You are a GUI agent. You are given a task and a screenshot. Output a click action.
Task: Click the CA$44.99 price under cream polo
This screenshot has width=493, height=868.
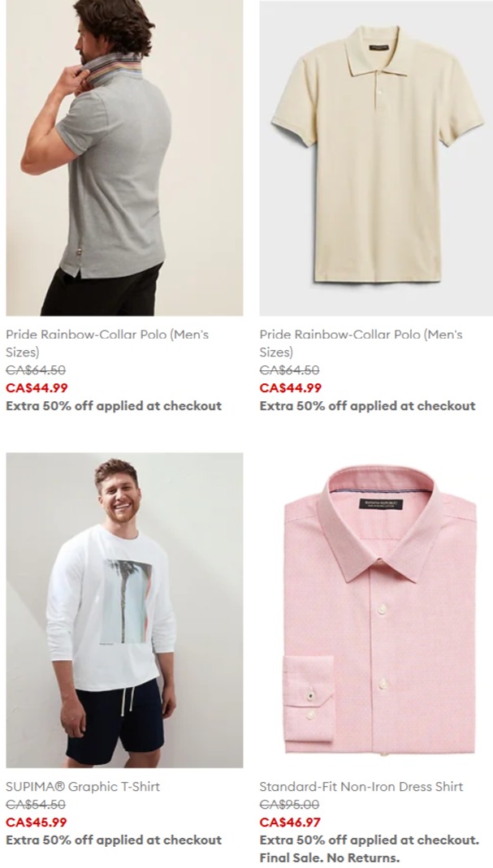[x=290, y=388]
